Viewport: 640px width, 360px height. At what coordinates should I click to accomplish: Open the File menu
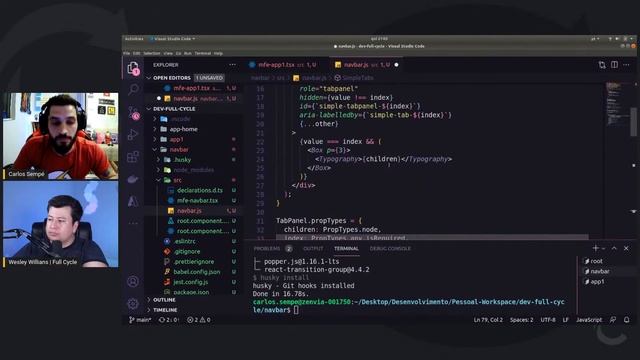127,53
